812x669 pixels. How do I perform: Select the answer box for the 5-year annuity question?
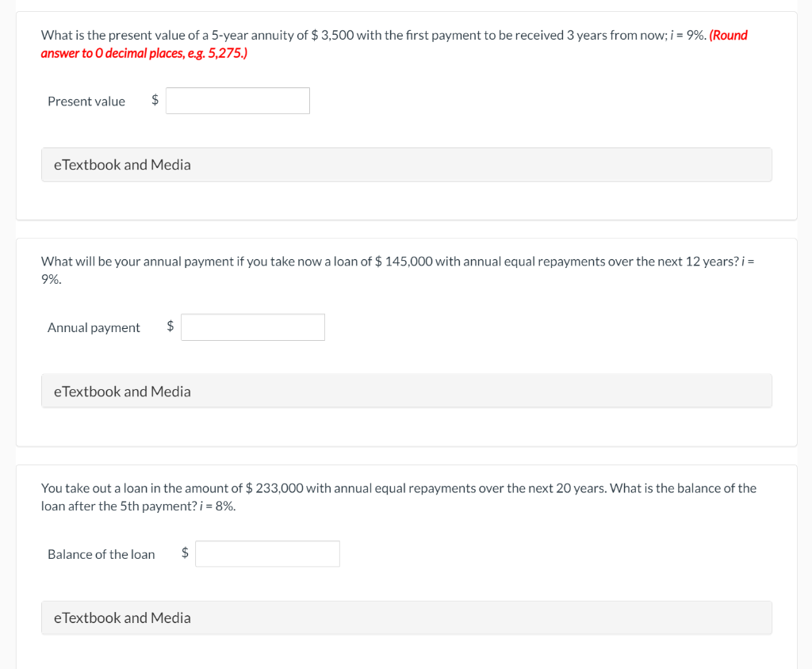pos(237,101)
